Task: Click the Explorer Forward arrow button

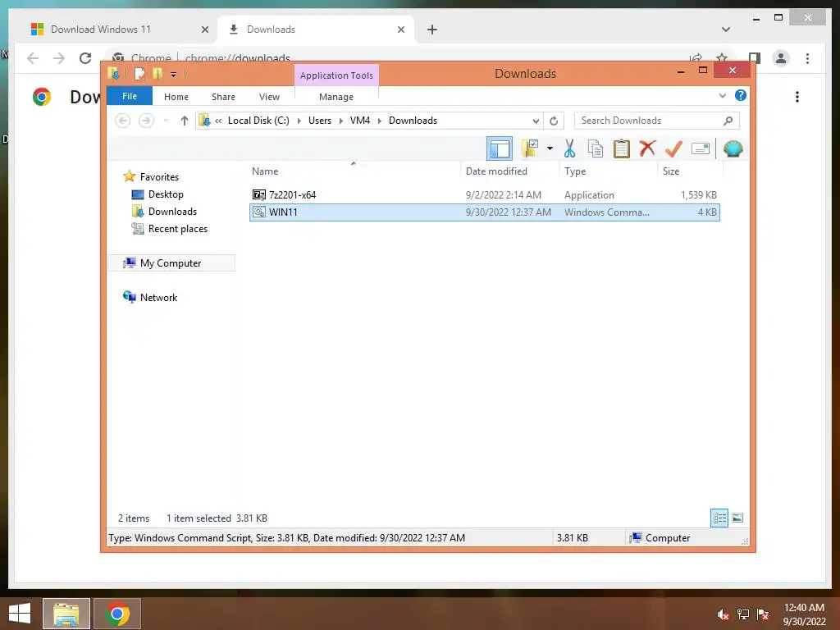Action: click(x=146, y=121)
